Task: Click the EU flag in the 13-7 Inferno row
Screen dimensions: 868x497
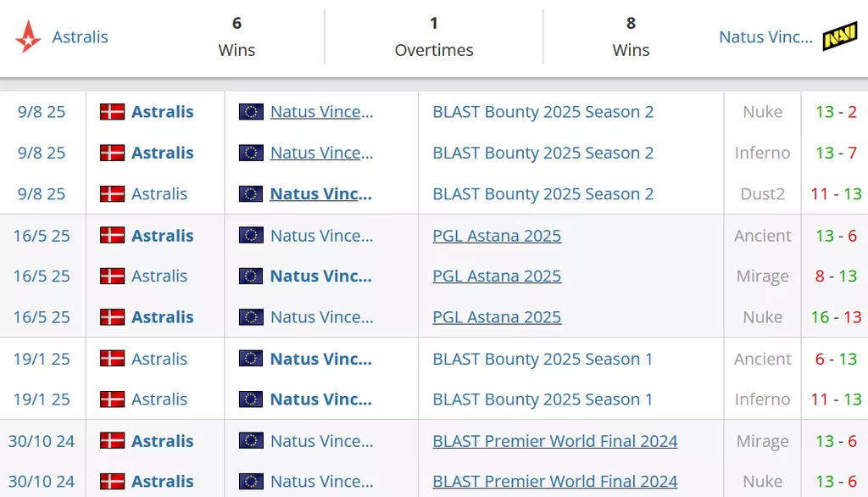Action: click(251, 154)
